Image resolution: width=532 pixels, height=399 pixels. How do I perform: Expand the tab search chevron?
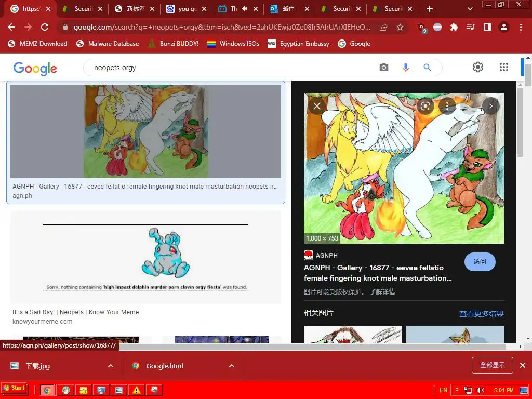pos(470,9)
